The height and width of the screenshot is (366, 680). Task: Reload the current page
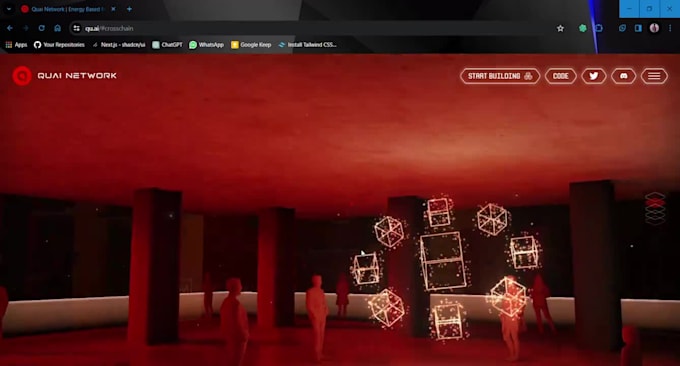click(42, 28)
